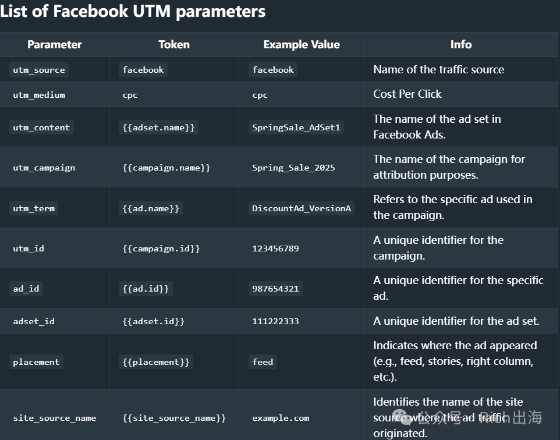Click the {{adset.name}} token

click(x=159, y=128)
